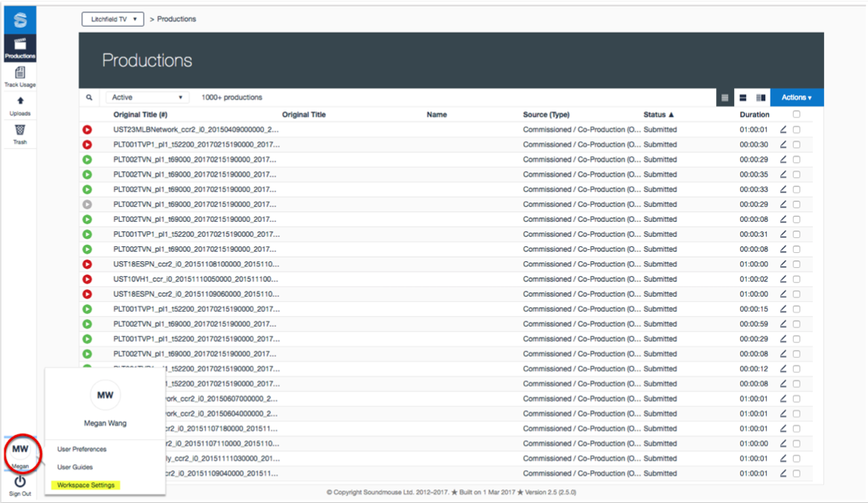
Task: Open User Preferences from the menu
Action: coord(82,449)
